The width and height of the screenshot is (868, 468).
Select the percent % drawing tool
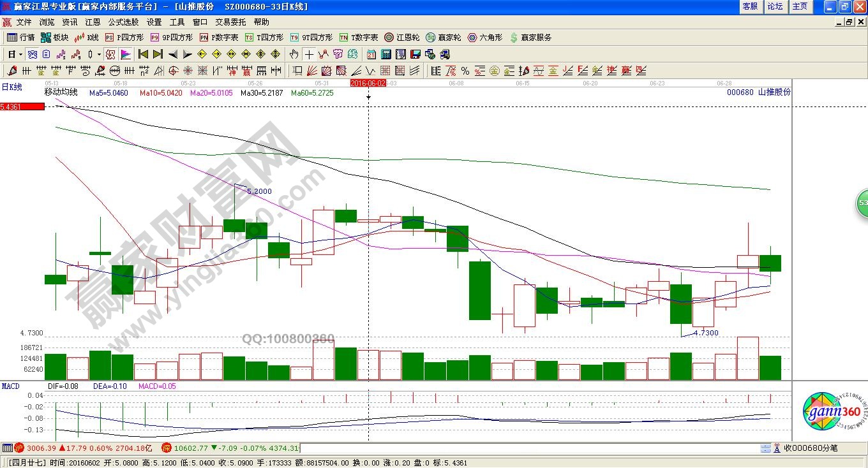[x=465, y=71]
